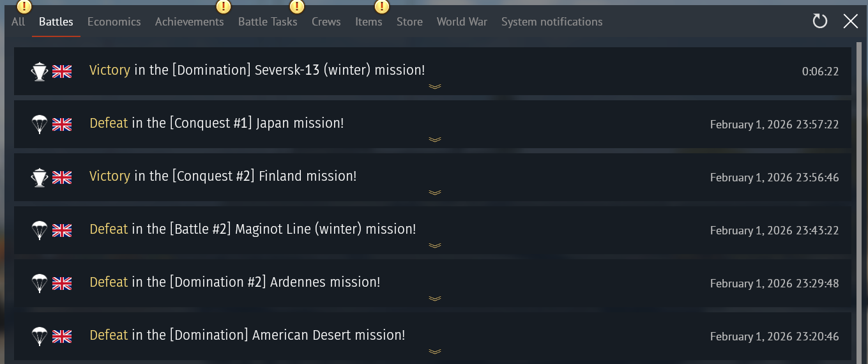Click British flag on American Desert entry
Image resolution: width=868 pixels, height=364 pixels.
pyautogui.click(x=62, y=337)
